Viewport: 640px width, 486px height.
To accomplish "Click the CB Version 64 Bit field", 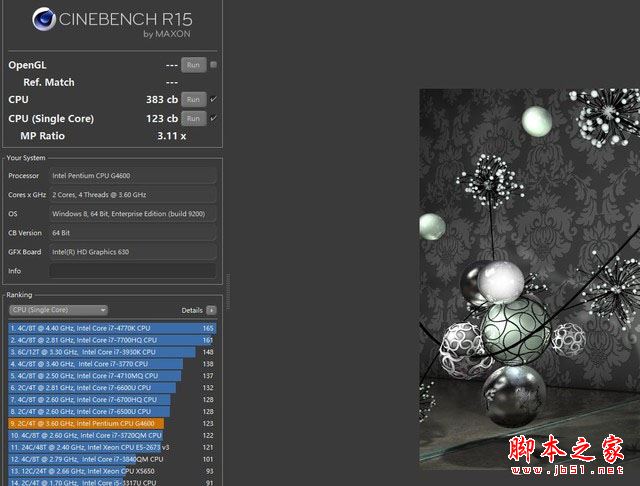I will [133, 233].
